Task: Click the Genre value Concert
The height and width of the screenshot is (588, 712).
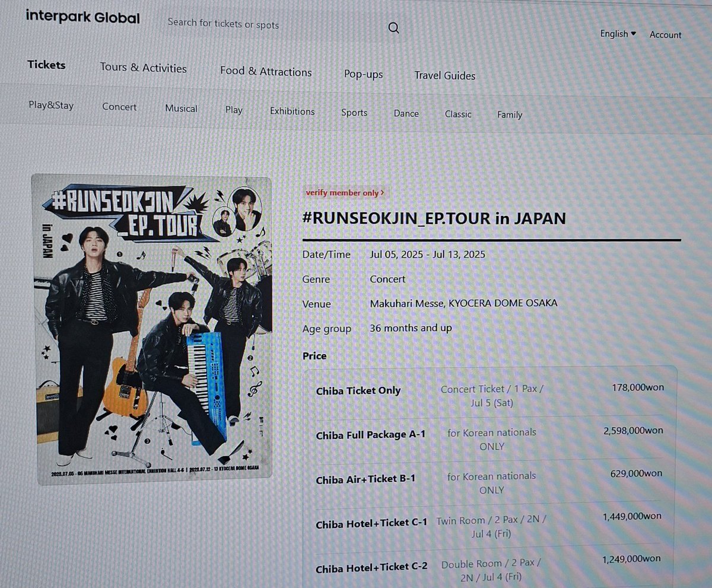Action: (x=387, y=279)
